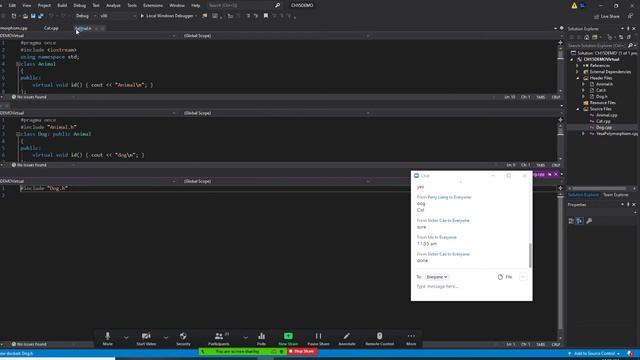
Task: Open the Edit menu
Action: [12, 5]
